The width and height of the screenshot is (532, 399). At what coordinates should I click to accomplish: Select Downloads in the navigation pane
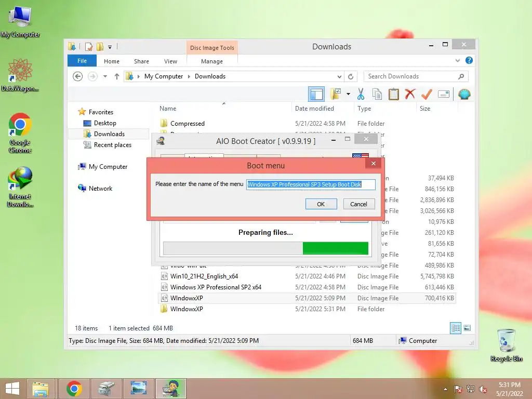(x=109, y=134)
